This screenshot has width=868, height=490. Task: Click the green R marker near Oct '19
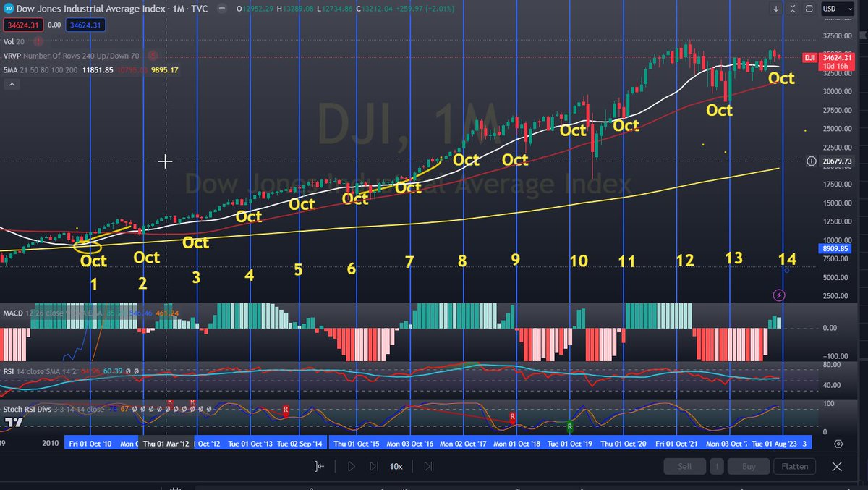(570, 427)
